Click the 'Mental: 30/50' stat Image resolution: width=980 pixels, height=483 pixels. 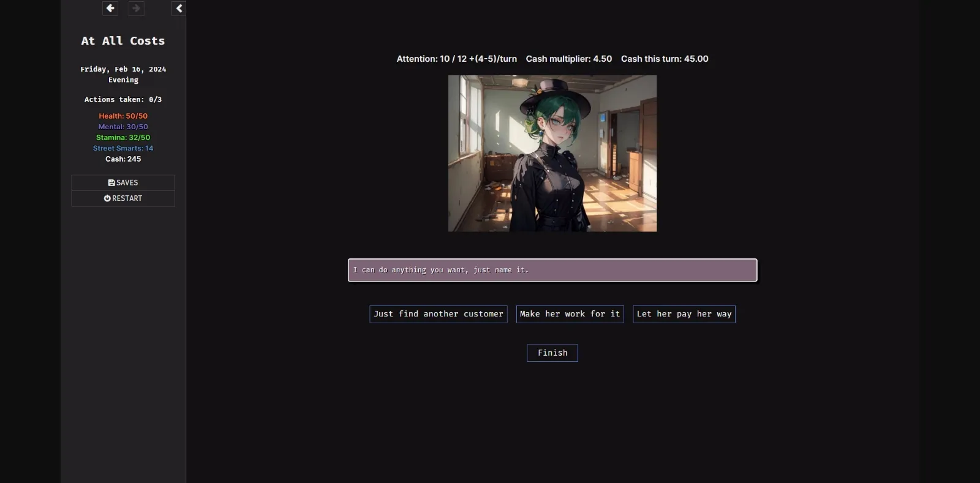(x=123, y=127)
